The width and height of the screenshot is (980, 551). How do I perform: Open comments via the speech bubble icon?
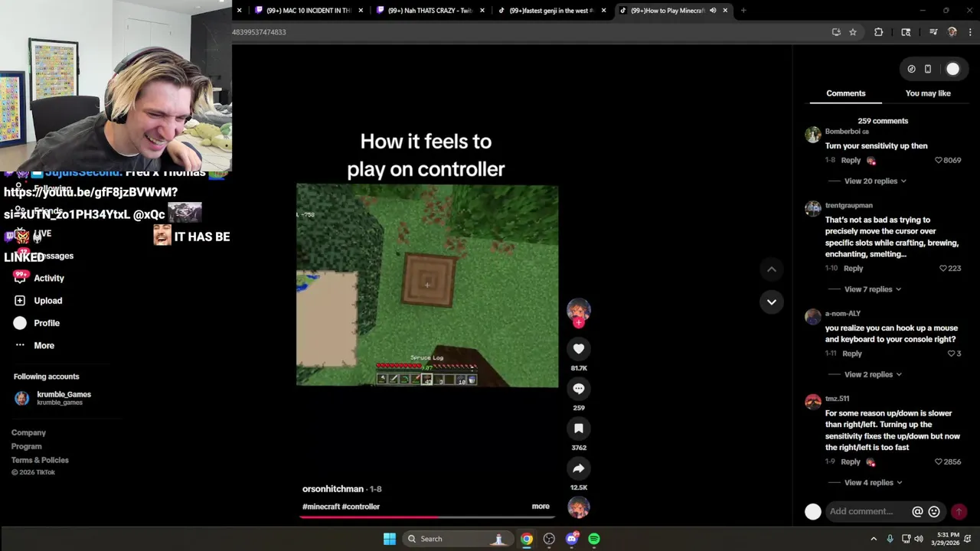point(579,389)
